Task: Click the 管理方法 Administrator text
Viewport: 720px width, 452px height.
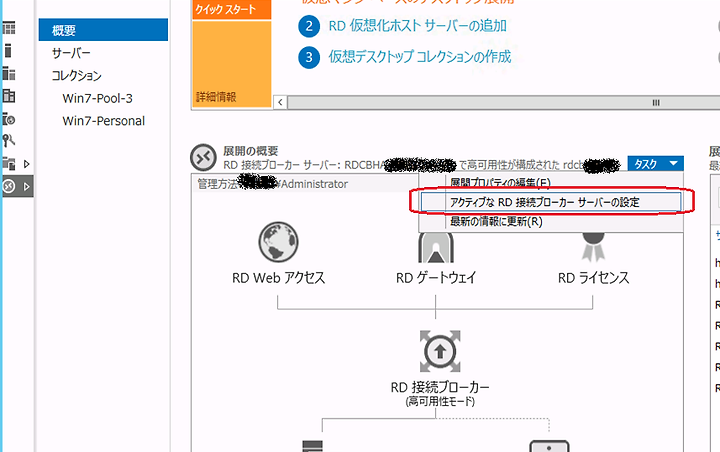Action: [x=273, y=184]
